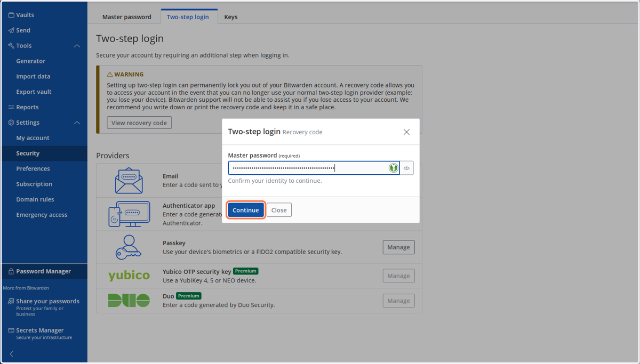The width and height of the screenshot is (640, 364).
Task: Click the Share your passwords label
Action: coord(47,301)
